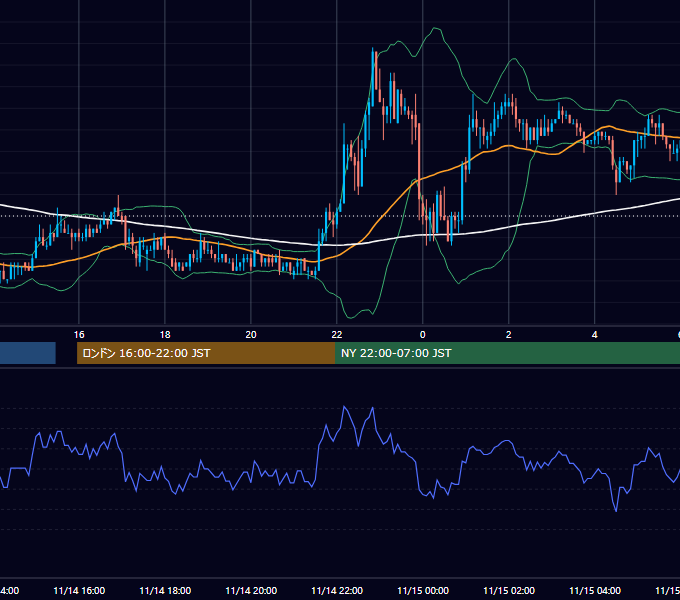This screenshot has width=680, height=600.
Task: Click the 11/14 20:00 bottom axis label
Action: (x=251, y=591)
